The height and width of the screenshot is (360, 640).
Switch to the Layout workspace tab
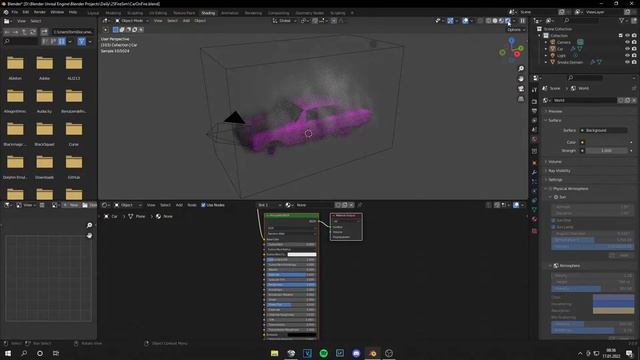pos(93,13)
